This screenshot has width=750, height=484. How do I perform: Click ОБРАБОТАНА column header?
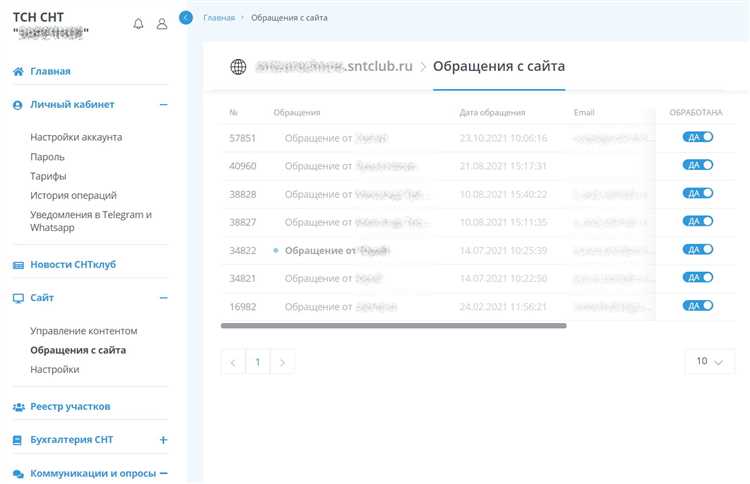(696, 113)
